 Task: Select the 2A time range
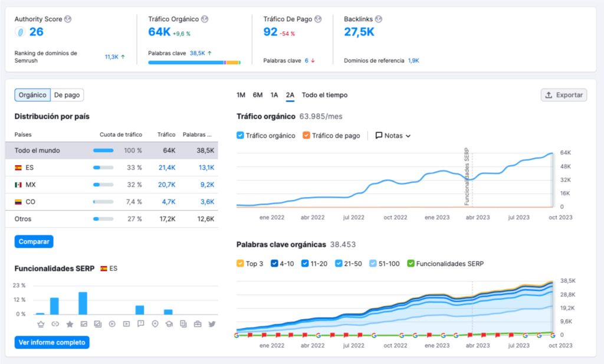[290, 95]
